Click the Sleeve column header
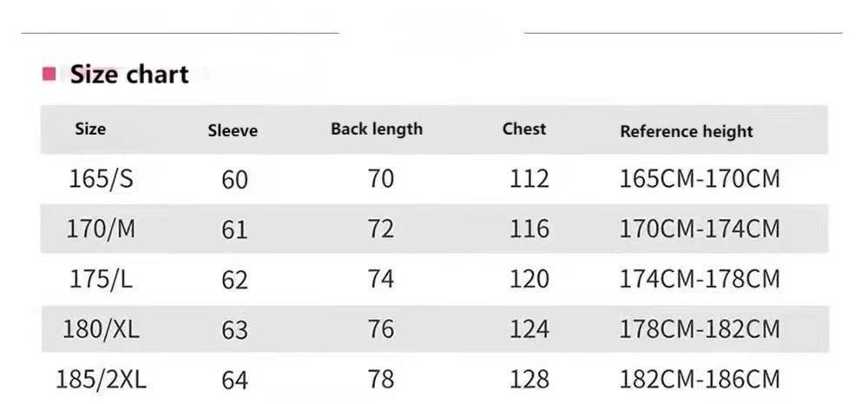 click(x=233, y=131)
